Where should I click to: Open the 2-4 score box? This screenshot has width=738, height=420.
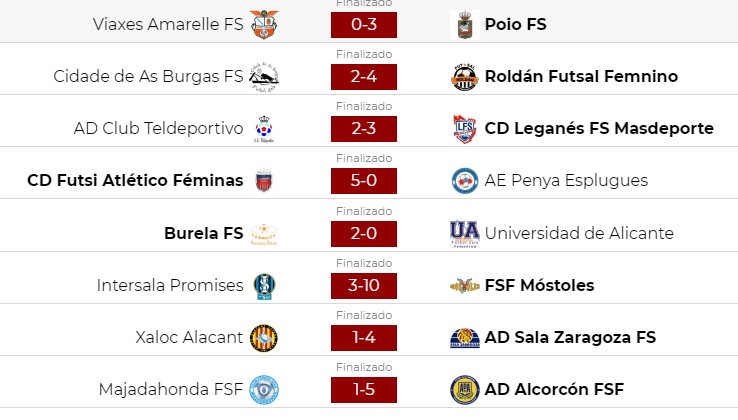pyautogui.click(x=364, y=76)
